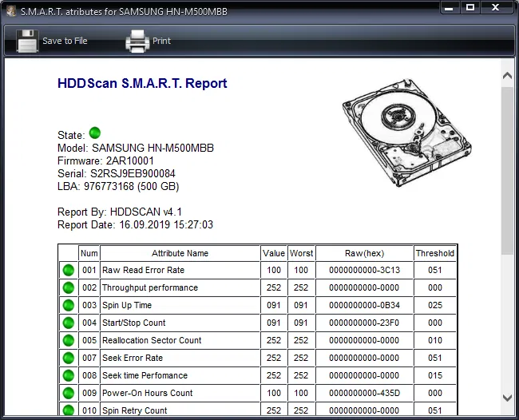Click the Start/Stop Count attribute name
The image size is (519, 420).
133,323
